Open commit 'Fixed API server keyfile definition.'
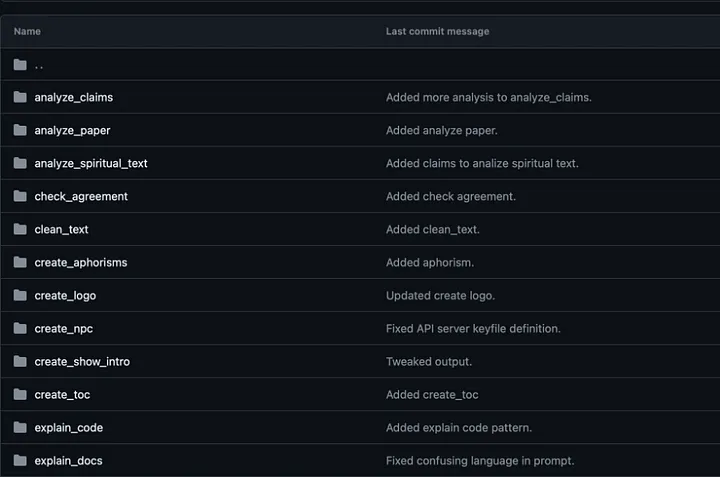 473,329
